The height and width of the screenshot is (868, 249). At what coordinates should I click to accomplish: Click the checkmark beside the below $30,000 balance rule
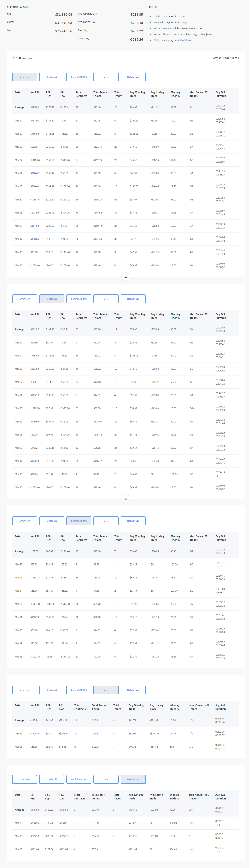[x=150, y=35]
